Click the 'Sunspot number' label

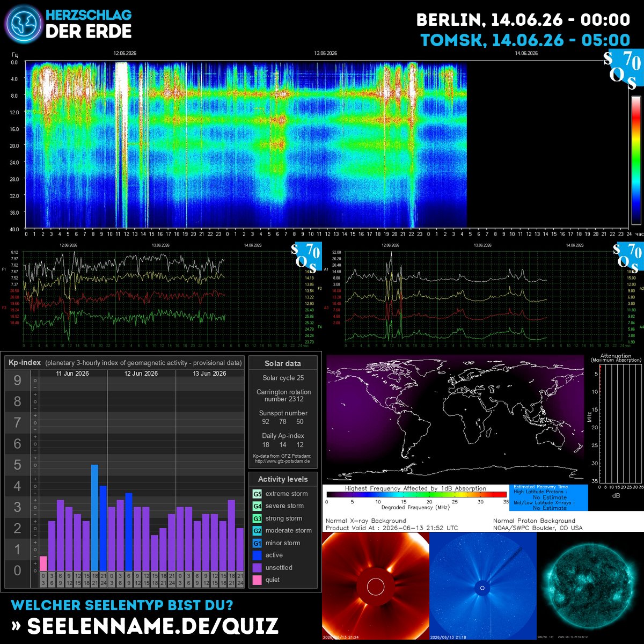point(283,413)
